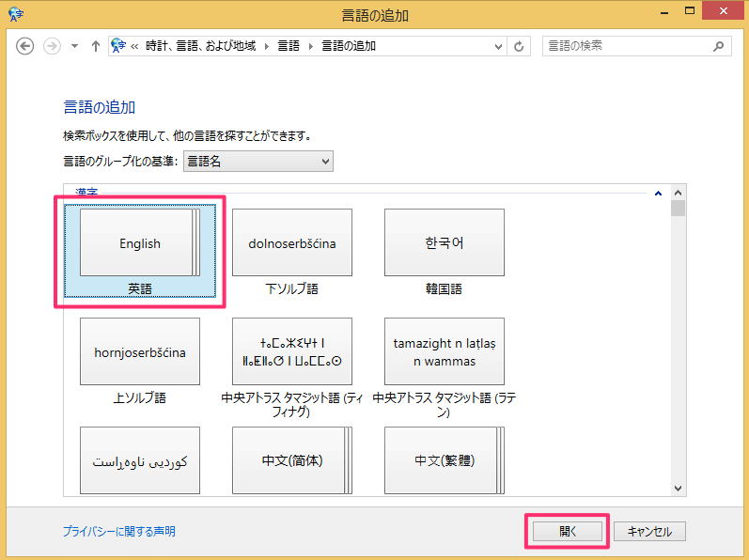Click the language icon in address bar
Image resolution: width=749 pixels, height=560 pixels.
(118, 46)
